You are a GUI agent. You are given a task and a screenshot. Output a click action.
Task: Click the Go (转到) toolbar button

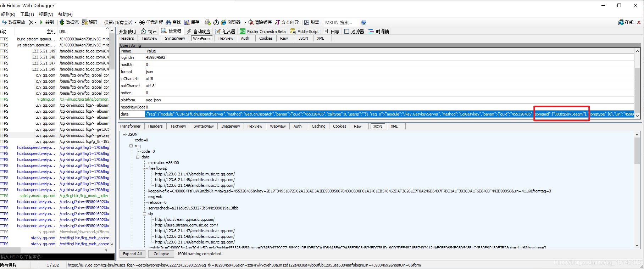[47, 22]
